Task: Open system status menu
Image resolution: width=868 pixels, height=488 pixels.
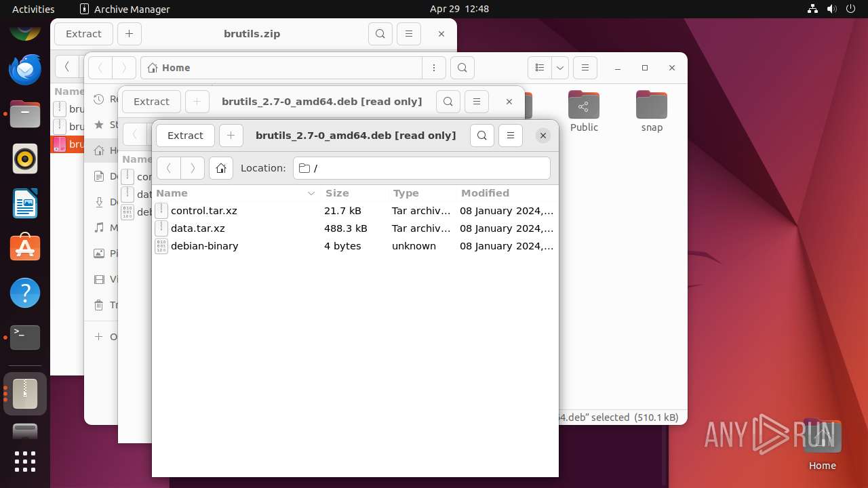Action: (x=833, y=9)
